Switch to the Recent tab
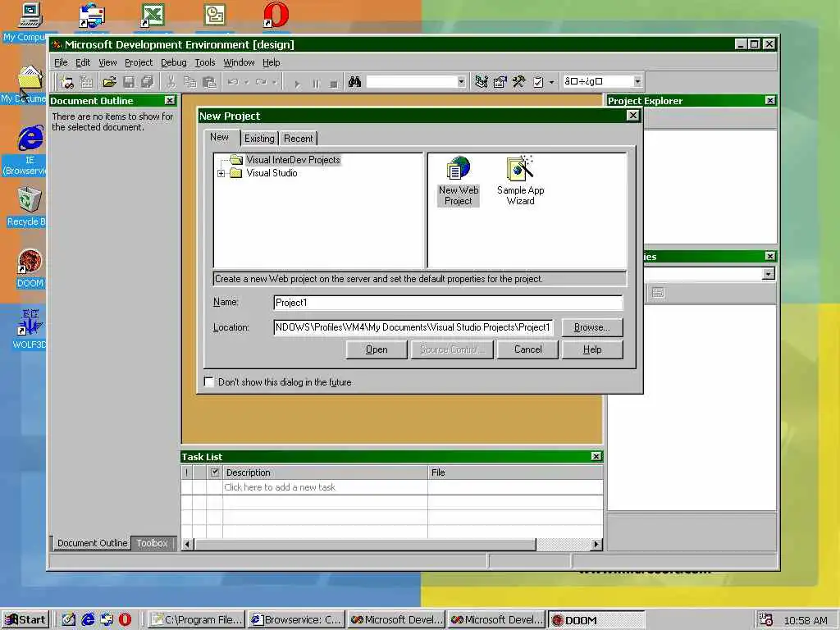 pyautogui.click(x=299, y=138)
